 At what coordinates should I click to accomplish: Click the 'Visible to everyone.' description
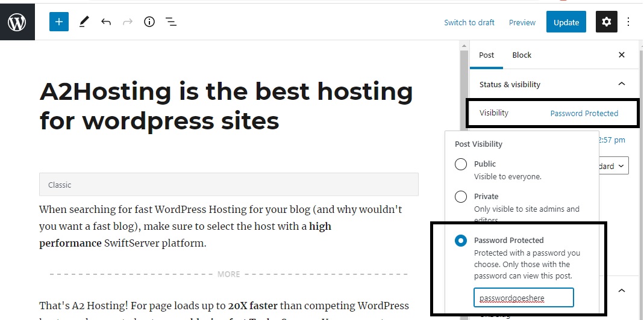click(508, 177)
